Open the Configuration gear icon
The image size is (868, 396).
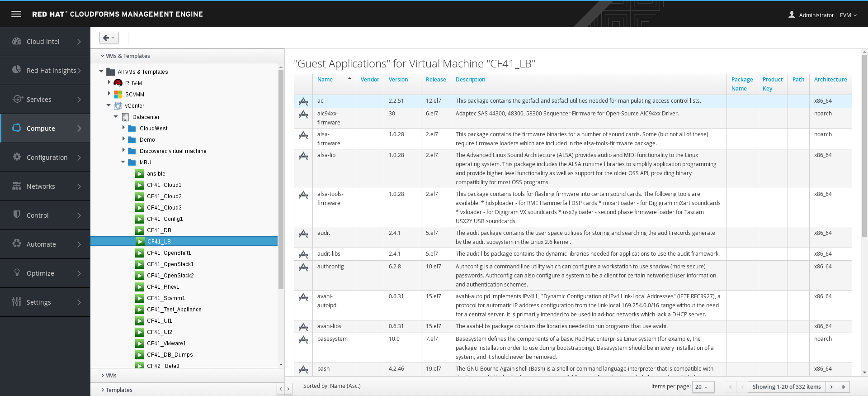pyautogui.click(x=17, y=157)
